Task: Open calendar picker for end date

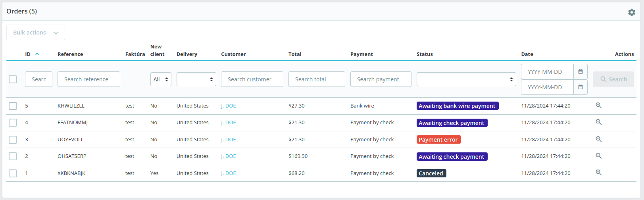Action: point(580,87)
